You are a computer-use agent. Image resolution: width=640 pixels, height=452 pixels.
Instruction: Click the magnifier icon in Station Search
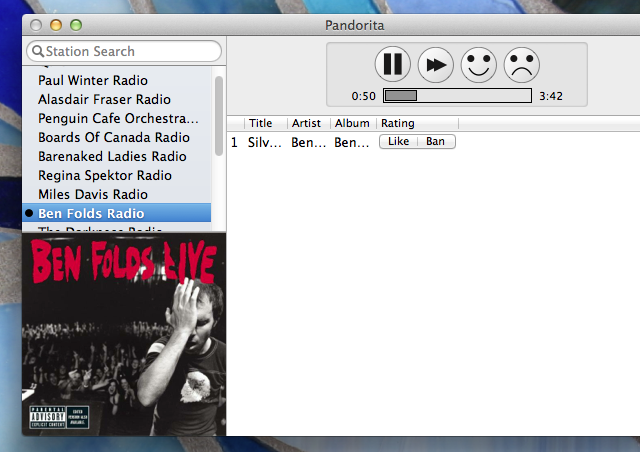coord(38,51)
